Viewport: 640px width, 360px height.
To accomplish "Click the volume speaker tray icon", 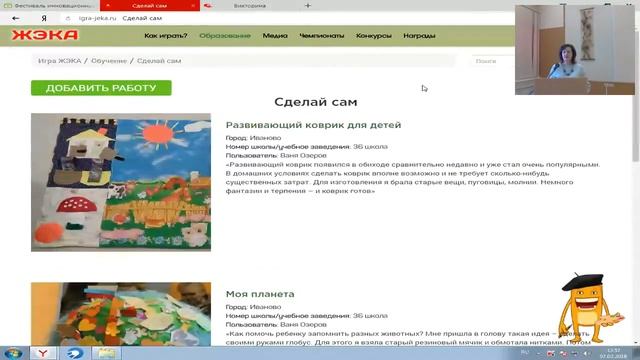I will coord(587,353).
